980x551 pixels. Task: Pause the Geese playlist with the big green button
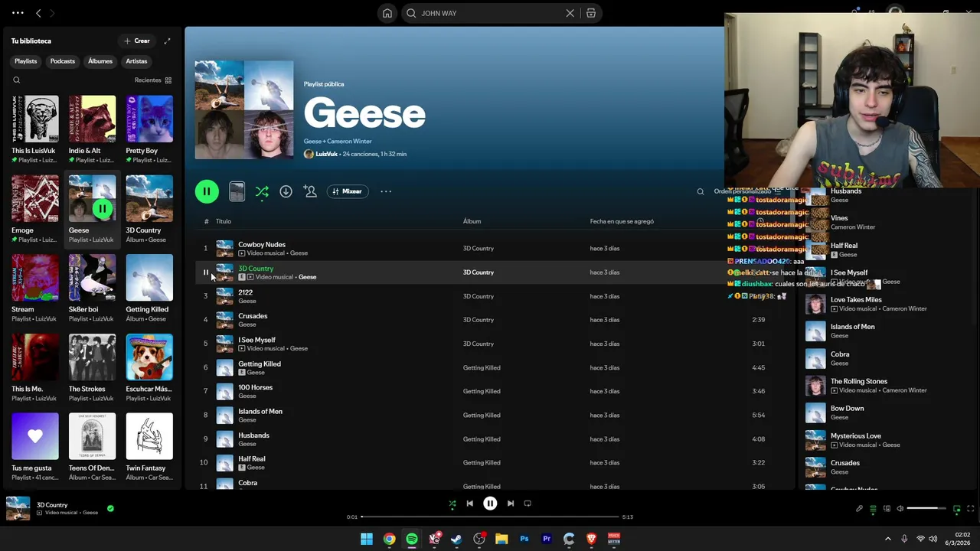pyautogui.click(x=207, y=191)
